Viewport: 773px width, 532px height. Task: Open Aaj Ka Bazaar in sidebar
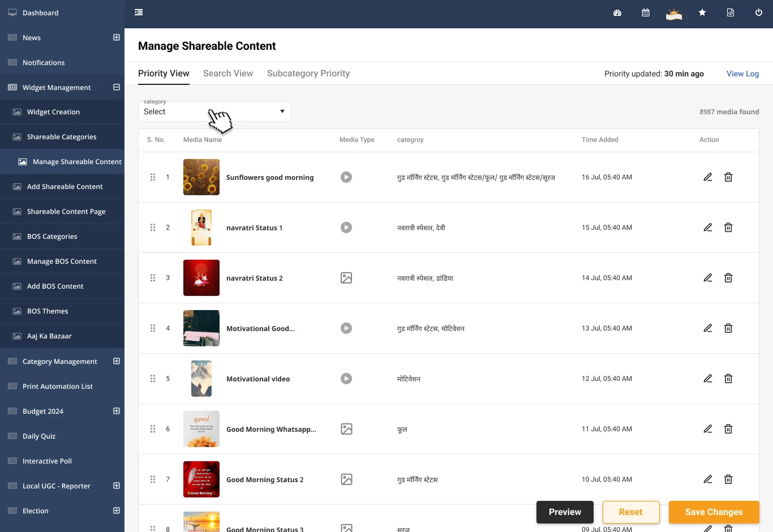(62, 336)
